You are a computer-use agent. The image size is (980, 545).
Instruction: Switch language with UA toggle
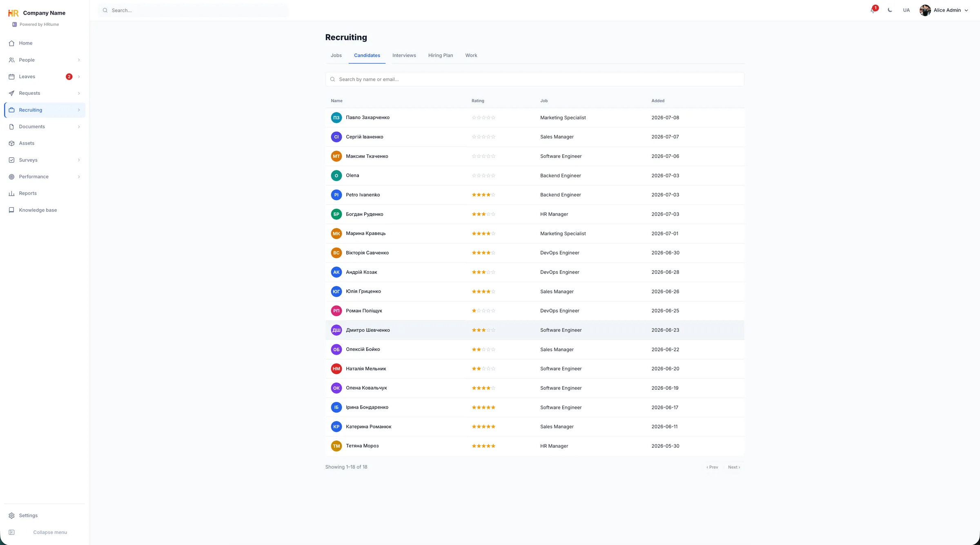pyautogui.click(x=906, y=10)
